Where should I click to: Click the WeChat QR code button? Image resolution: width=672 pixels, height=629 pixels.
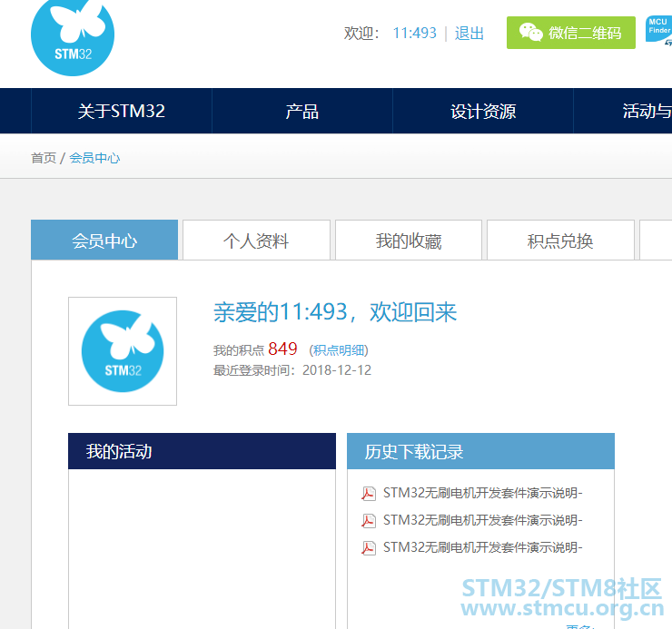coord(571,33)
